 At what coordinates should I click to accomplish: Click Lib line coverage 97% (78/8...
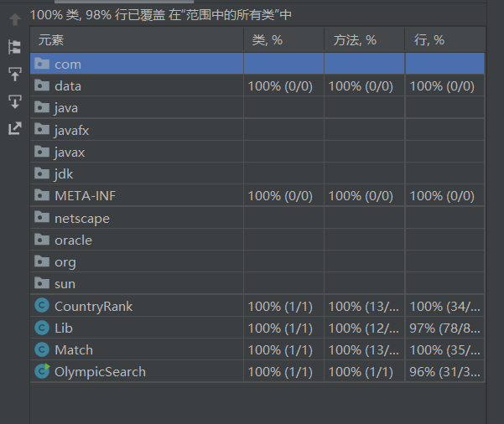click(444, 328)
